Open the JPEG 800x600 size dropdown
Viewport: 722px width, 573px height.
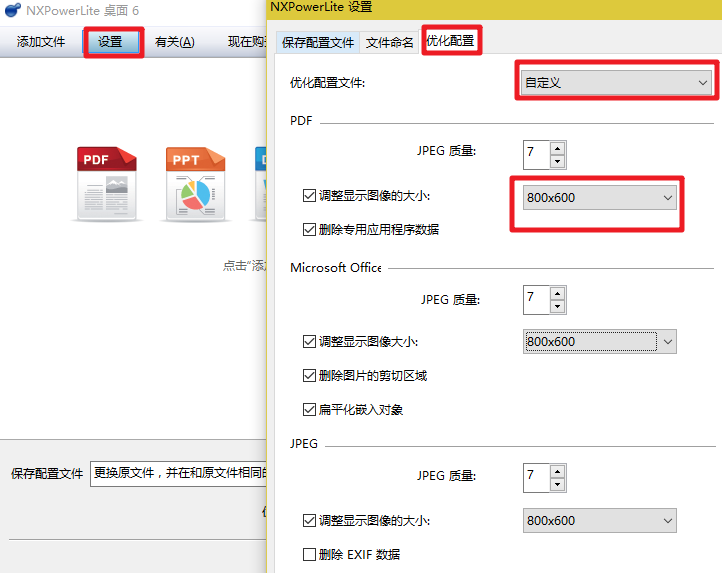[600, 520]
